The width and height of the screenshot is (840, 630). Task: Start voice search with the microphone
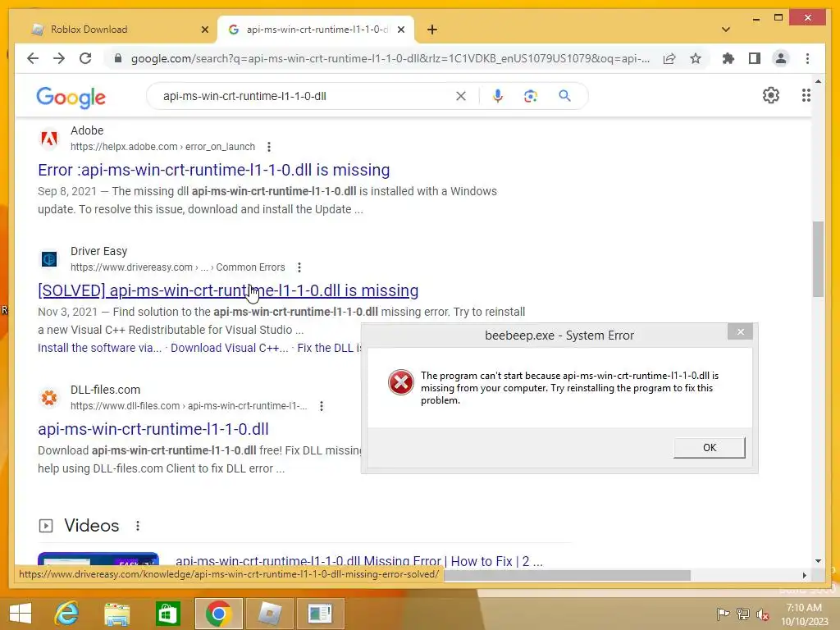click(x=498, y=96)
